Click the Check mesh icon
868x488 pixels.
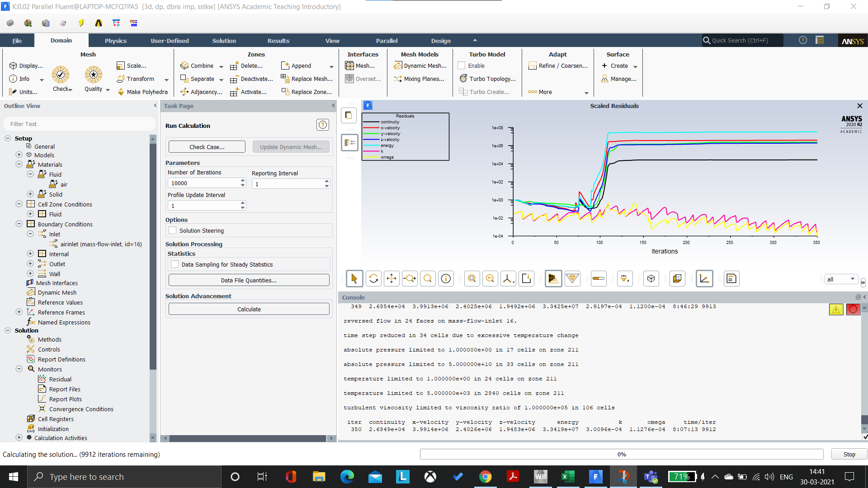coord(61,75)
